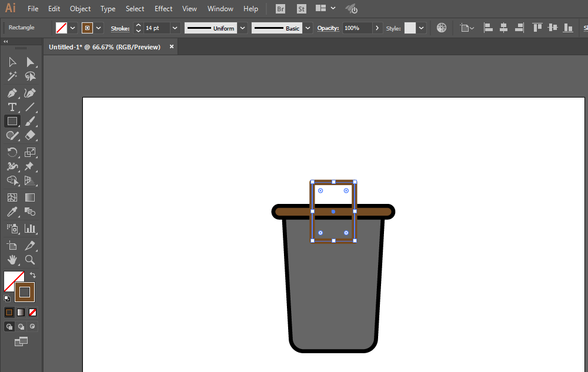Pick the Magic Wand tool

click(x=12, y=76)
